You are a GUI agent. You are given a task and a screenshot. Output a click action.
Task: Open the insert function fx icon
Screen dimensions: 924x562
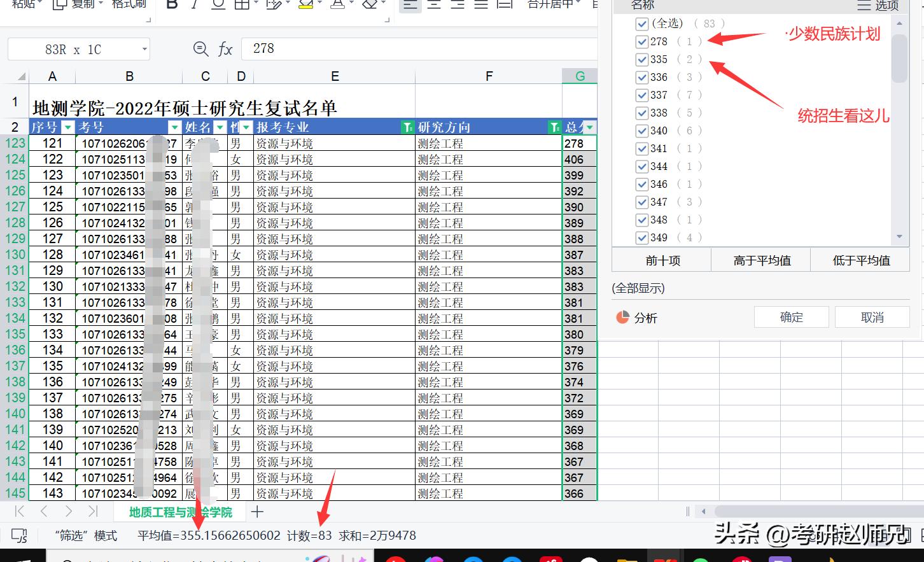point(225,49)
